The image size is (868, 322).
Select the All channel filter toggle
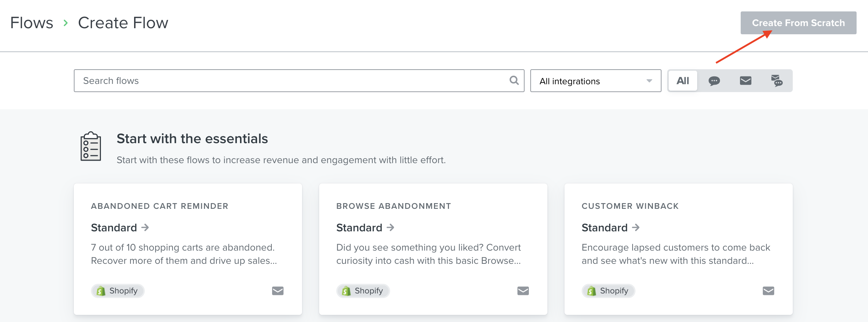click(x=683, y=81)
